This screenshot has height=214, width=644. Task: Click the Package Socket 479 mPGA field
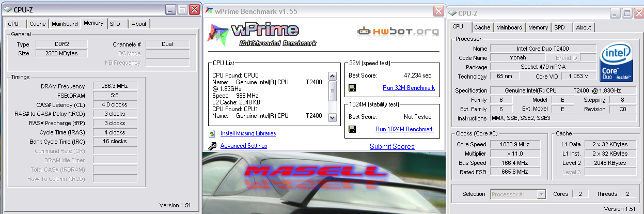pos(543,67)
